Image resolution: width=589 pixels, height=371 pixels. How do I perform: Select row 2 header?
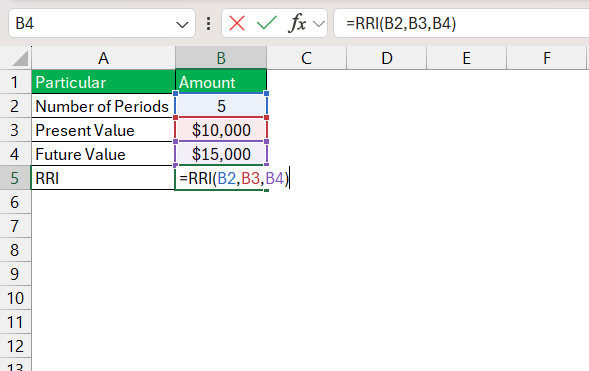pos(15,106)
